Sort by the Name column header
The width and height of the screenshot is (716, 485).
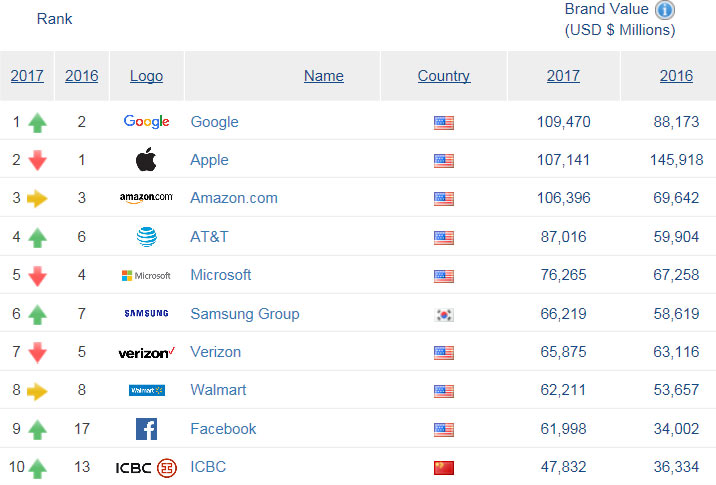[x=323, y=76]
